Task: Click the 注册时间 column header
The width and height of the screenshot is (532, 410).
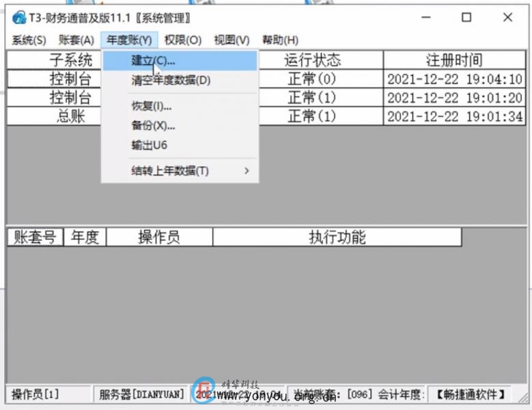Action: pyautogui.click(x=454, y=60)
